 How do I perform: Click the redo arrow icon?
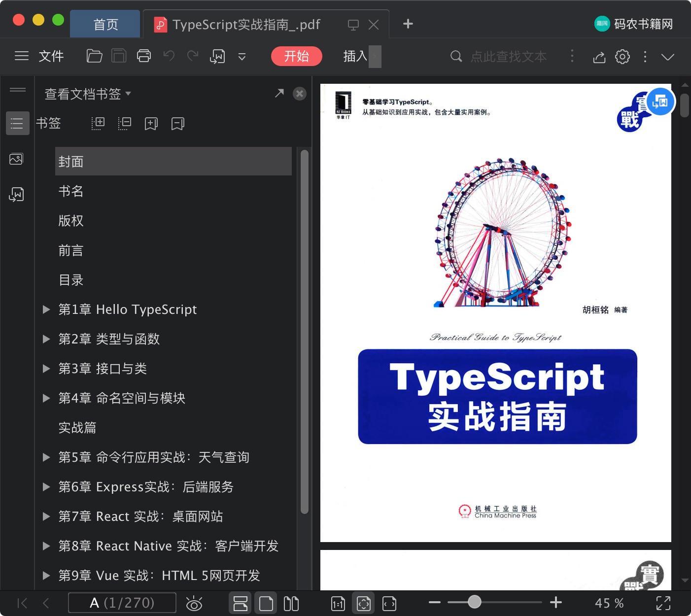point(193,56)
